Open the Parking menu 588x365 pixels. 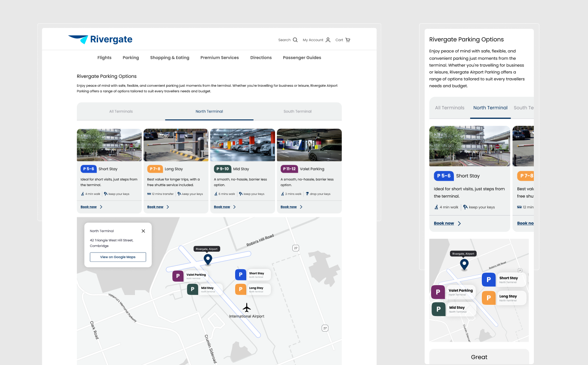(x=131, y=58)
